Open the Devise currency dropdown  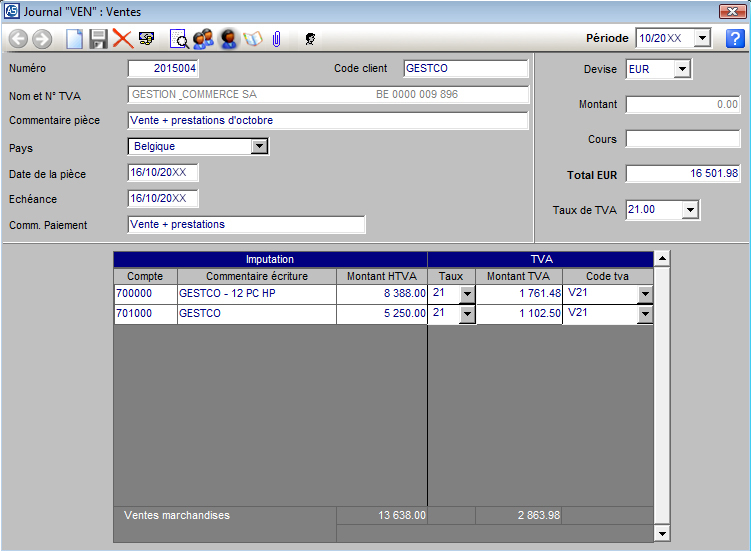pyautogui.click(x=682, y=69)
